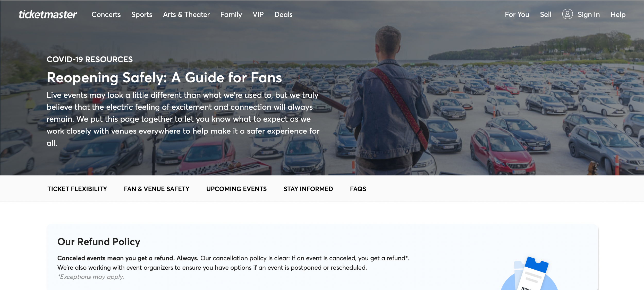Click the Our Refund Policy heading

[99, 242]
